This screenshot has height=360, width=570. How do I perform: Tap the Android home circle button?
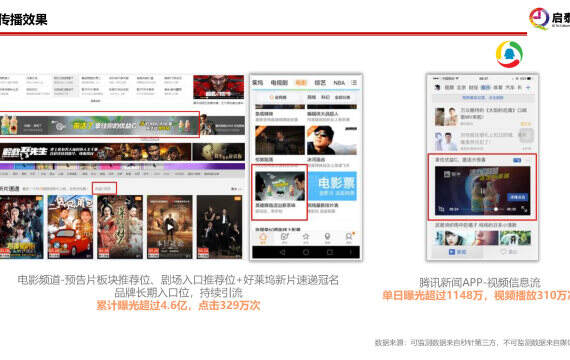306,252
